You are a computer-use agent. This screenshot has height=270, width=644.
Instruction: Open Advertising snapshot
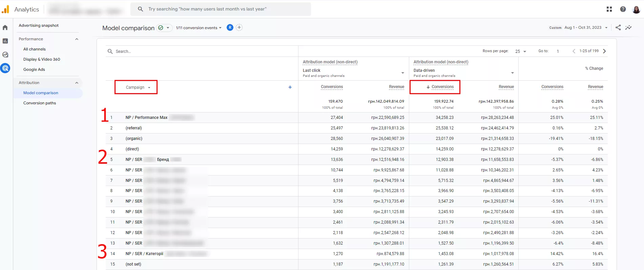click(39, 25)
